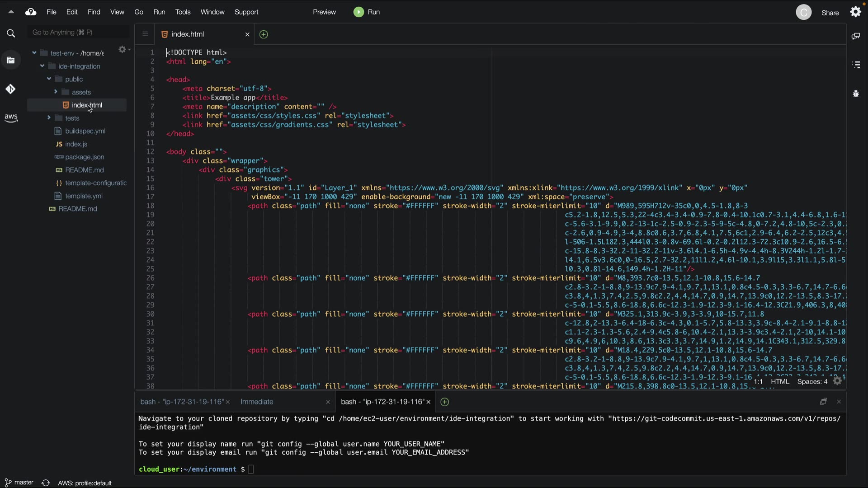Click the green Run button

pos(367,12)
